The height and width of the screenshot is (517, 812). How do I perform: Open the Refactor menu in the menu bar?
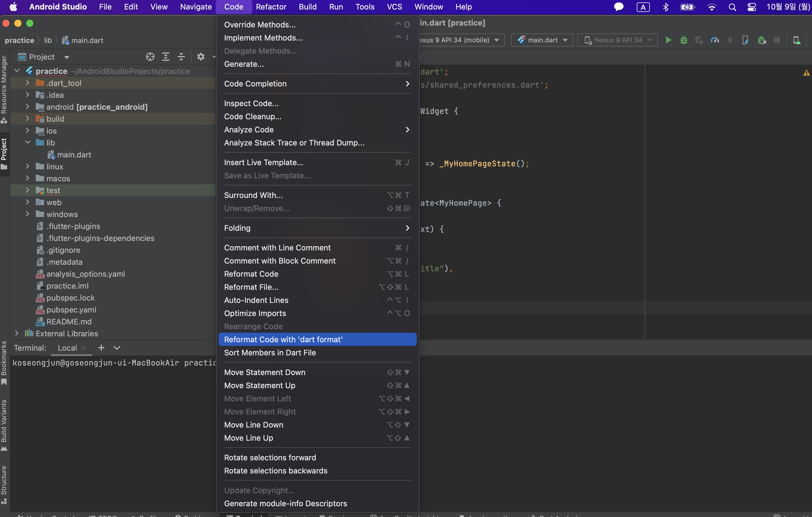click(x=271, y=7)
